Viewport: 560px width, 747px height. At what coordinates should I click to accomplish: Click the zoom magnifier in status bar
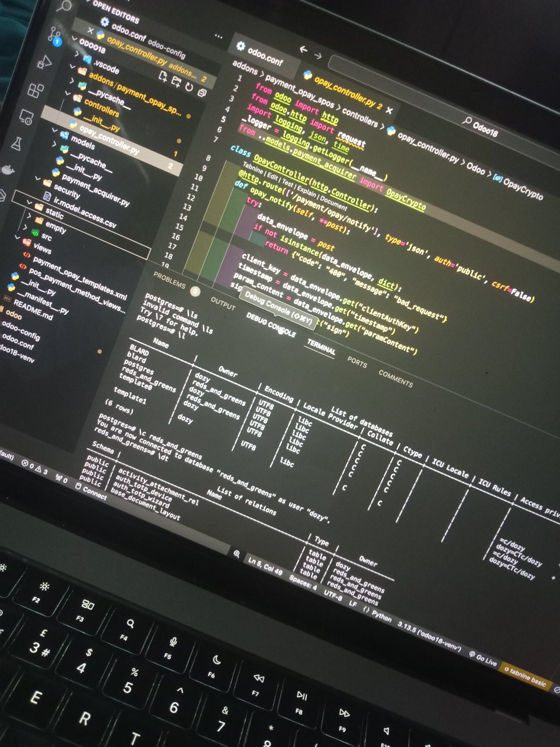pyautogui.click(x=236, y=553)
